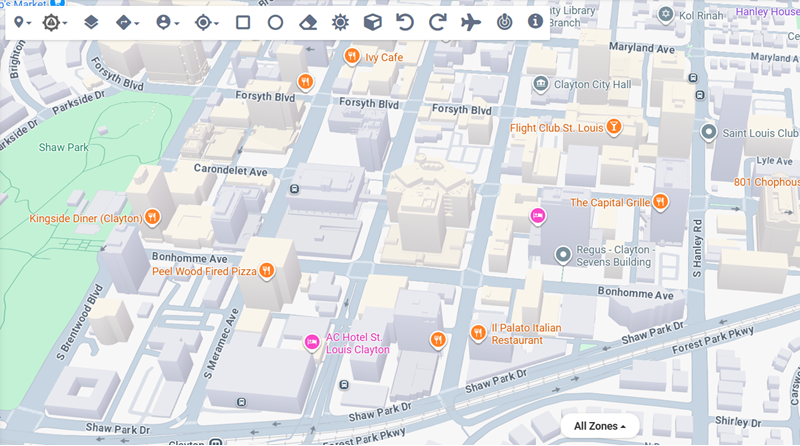Expand the user account dropdown

coord(167,22)
